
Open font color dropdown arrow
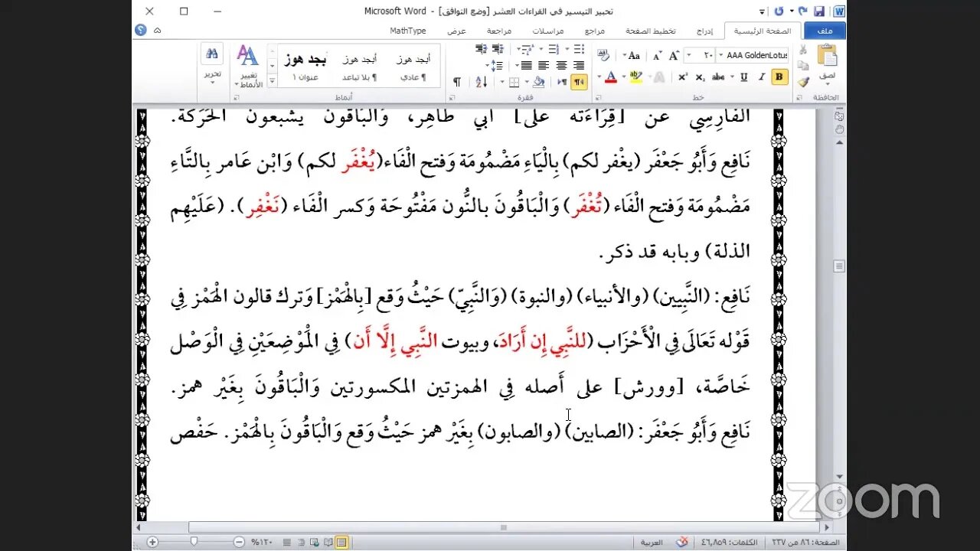pos(599,77)
